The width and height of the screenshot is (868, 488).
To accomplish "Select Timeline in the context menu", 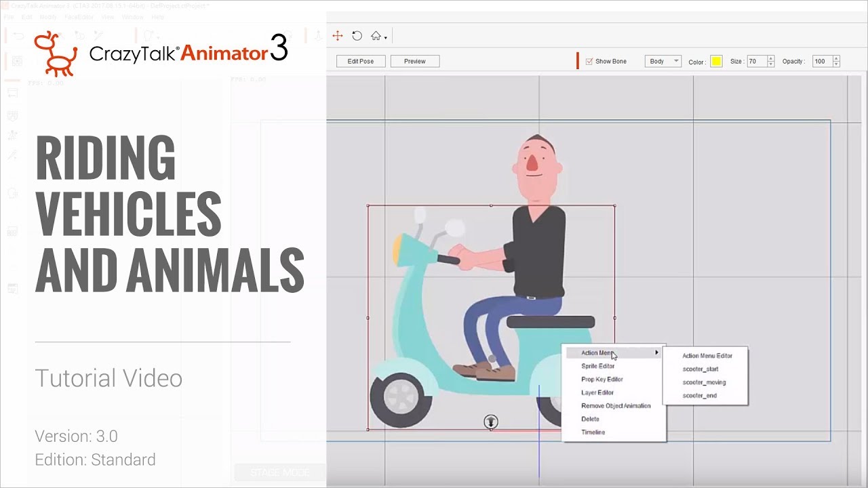I will [593, 432].
